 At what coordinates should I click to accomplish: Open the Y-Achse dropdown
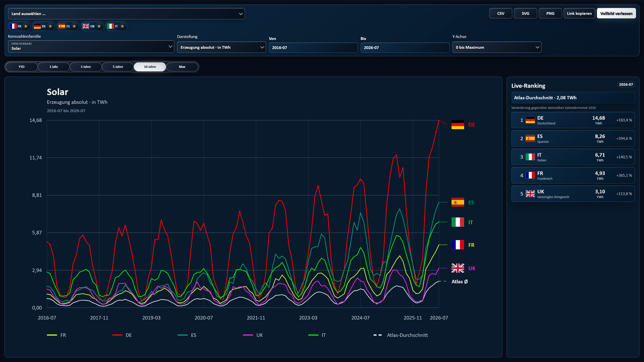(497, 47)
